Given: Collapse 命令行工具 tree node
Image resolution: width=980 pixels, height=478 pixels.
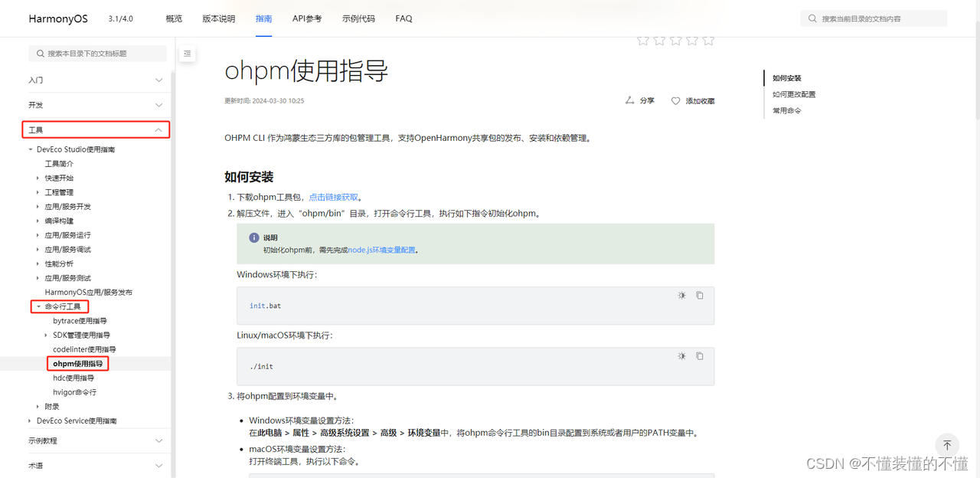Looking at the screenshot, I should pos(38,306).
